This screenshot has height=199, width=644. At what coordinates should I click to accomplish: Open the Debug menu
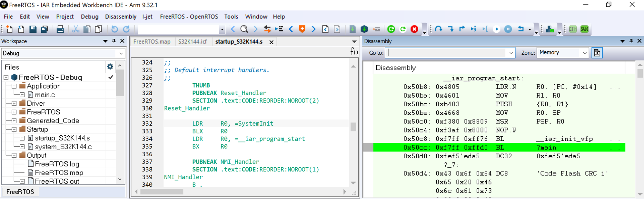[90, 16]
